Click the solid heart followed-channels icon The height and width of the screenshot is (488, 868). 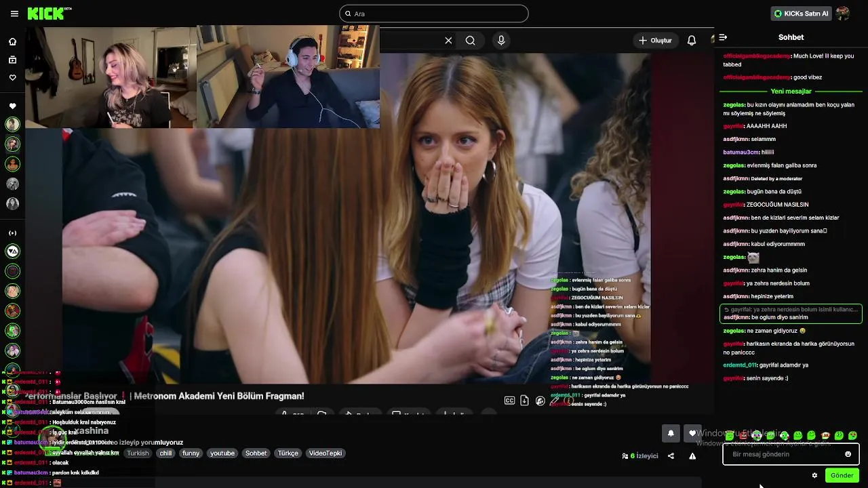click(x=12, y=106)
